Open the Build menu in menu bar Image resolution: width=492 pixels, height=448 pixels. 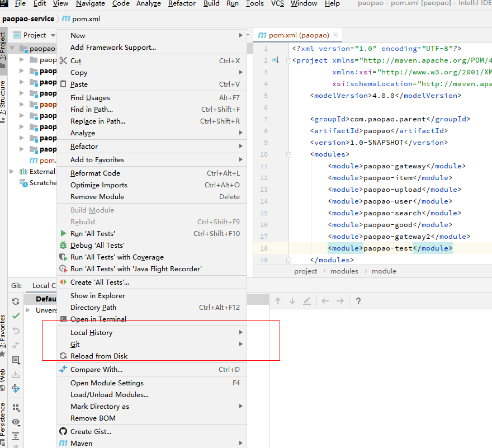pos(211,3)
